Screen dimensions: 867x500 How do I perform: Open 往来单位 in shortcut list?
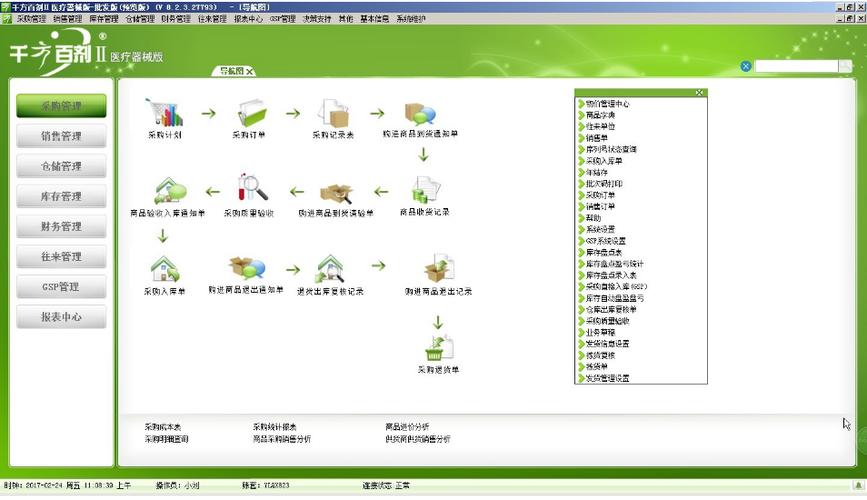(600, 127)
